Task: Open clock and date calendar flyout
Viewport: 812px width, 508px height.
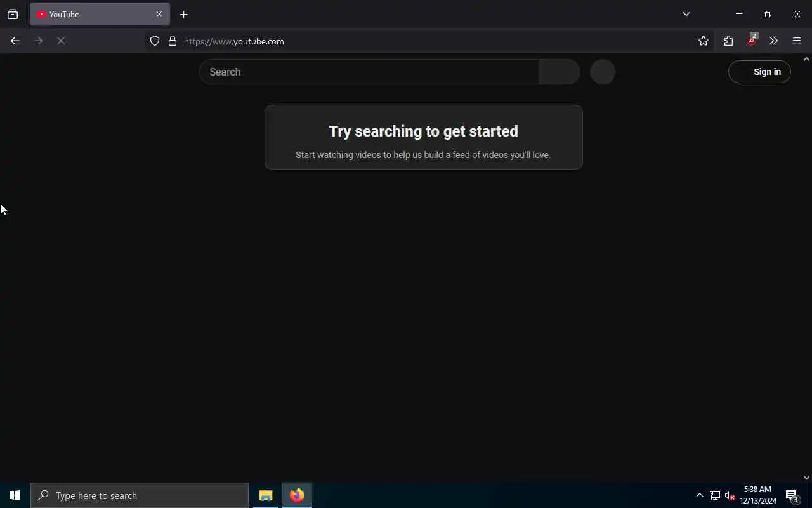Action: click(758, 495)
